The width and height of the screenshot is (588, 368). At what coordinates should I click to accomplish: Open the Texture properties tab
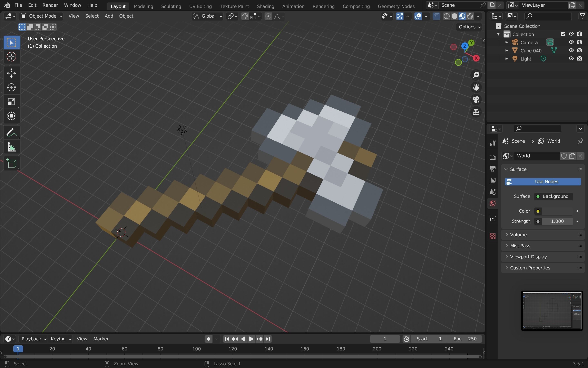tap(492, 236)
